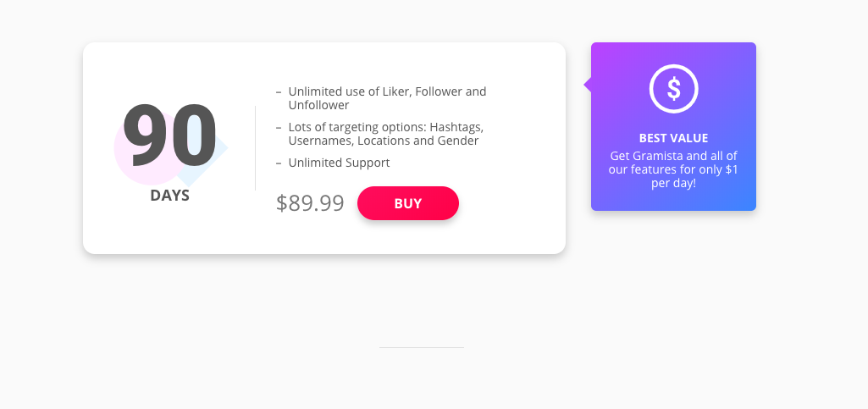Click the 'Lots of targeting options' feature line
This screenshot has height=409, width=868.
385,127
